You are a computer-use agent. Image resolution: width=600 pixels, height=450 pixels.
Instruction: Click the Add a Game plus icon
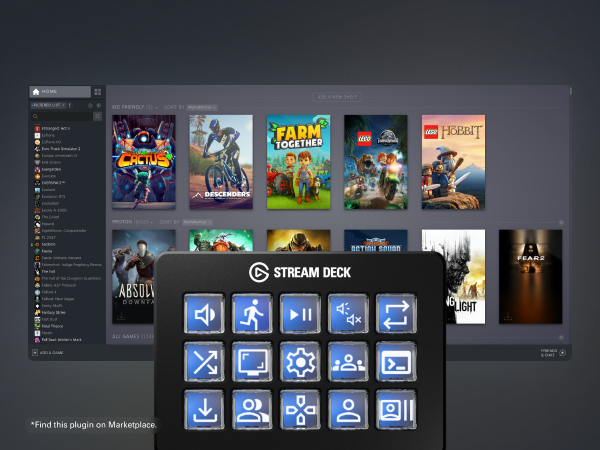[35, 352]
